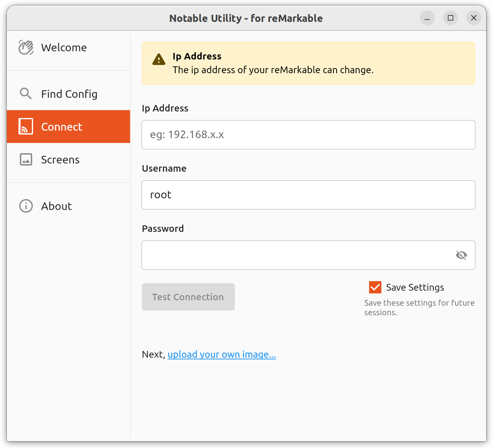Click the waving hand Welcome icon
Viewport: 493px width, 448px height.
[25, 47]
